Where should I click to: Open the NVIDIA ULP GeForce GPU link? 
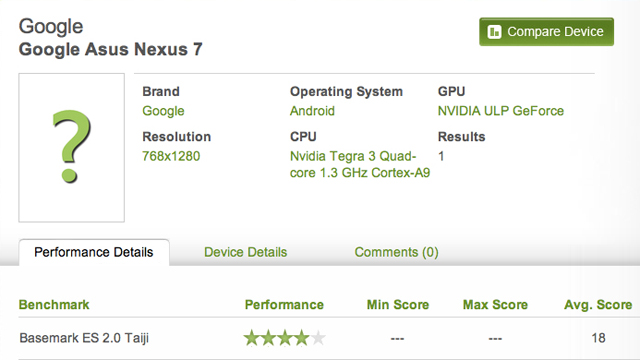tap(501, 111)
